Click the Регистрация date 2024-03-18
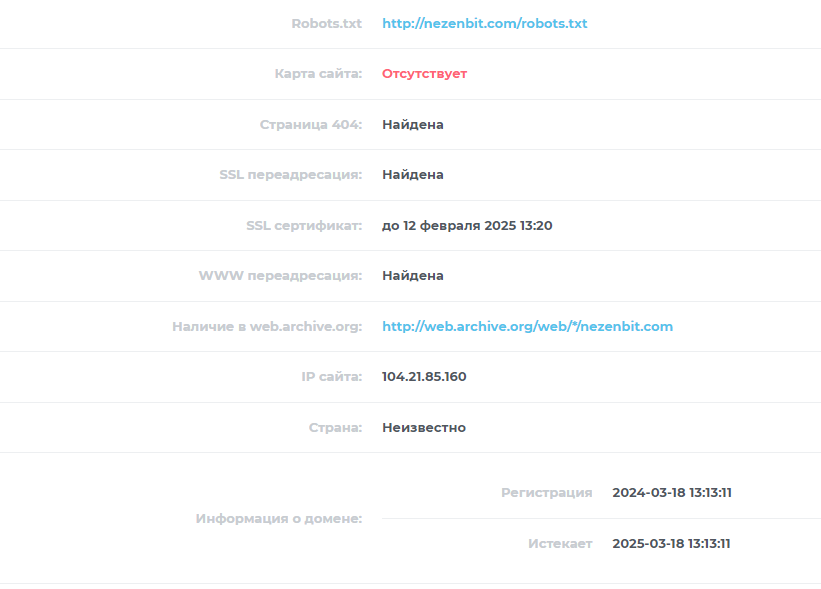The height and width of the screenshot is (589, 821). [672, 493]
